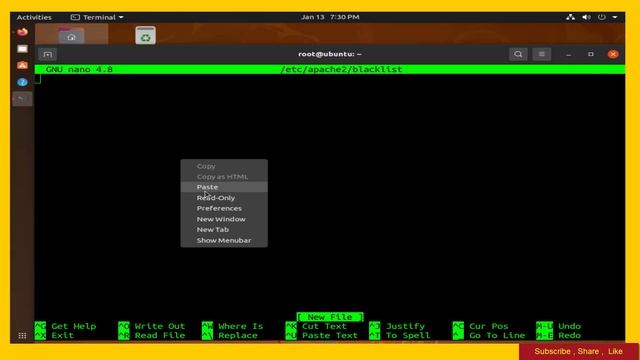Open Preferences from the context menu

(224, 208)
